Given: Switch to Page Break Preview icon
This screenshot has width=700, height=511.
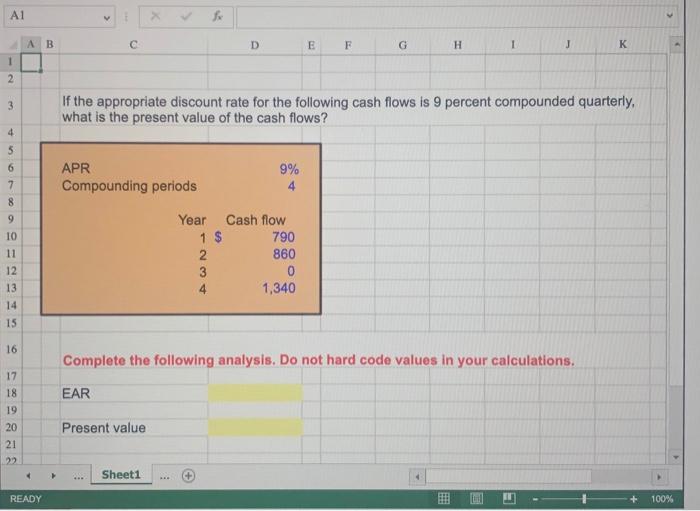Looking at the screenshot, I should tap(509, 498).
